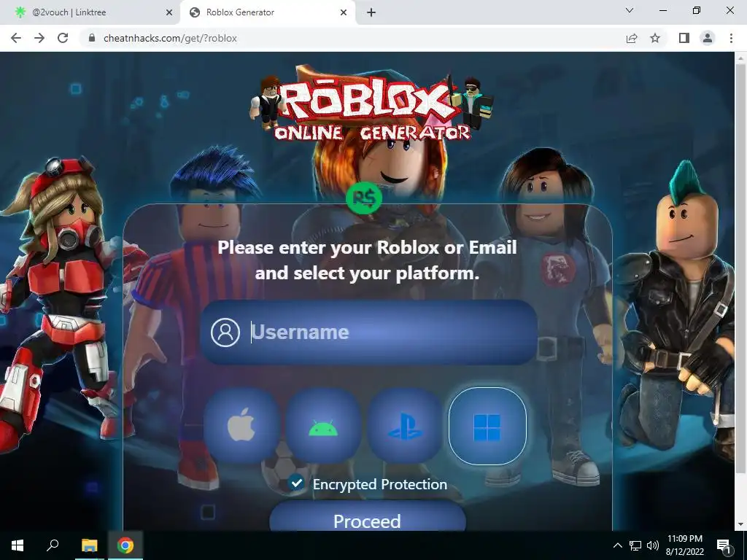Click "Please enter your Roblox or Email" heading
The width and height of the screenshot is (747, 560).
(x=368, y=248)
